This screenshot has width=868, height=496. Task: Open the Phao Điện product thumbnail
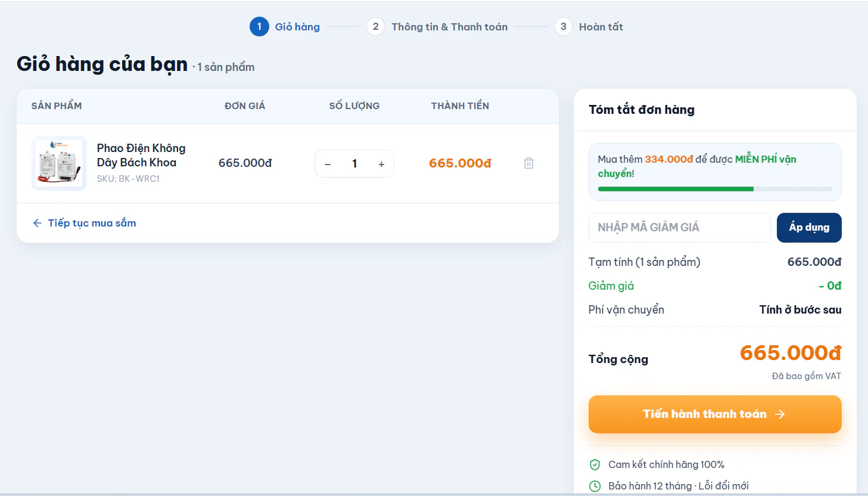coord(59,163)
